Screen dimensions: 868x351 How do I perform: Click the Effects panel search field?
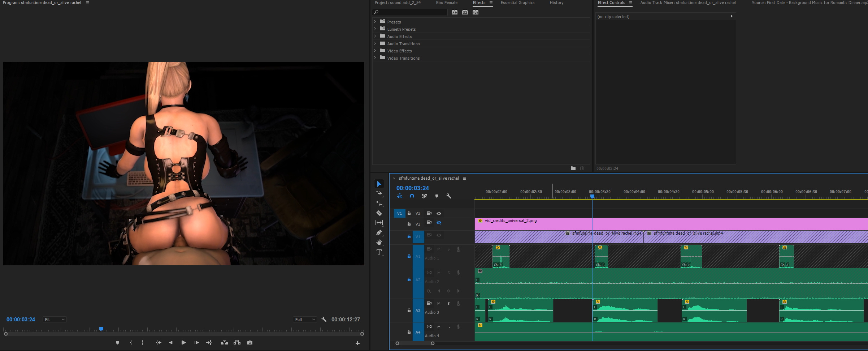[x=410, y=12]
